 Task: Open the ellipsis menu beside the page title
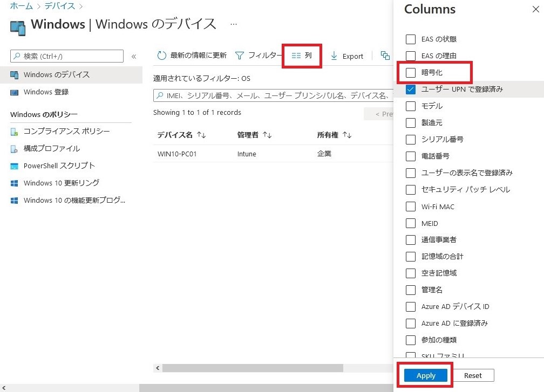[234, 24]
